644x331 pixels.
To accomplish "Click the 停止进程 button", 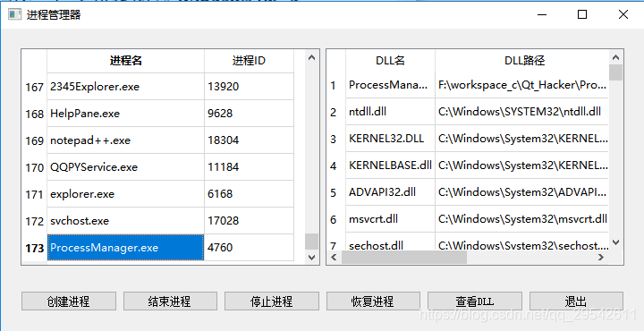I will pos(272,301).
